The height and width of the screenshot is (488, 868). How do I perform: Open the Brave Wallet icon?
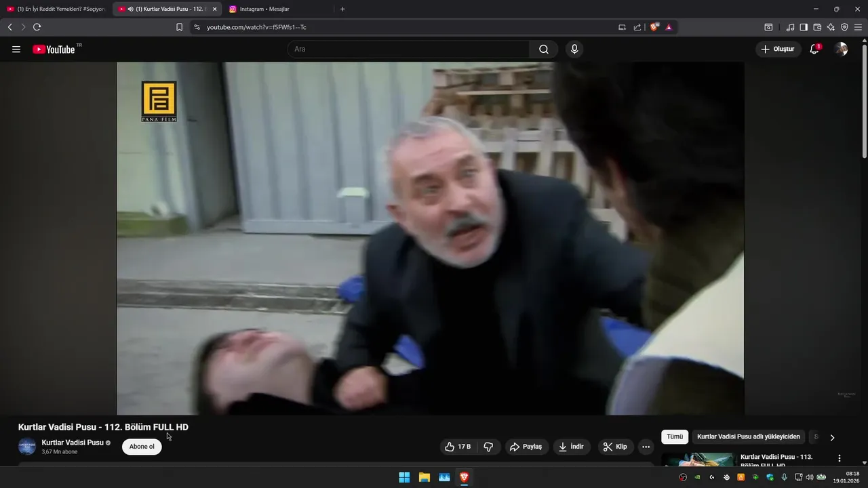point(817,27)
